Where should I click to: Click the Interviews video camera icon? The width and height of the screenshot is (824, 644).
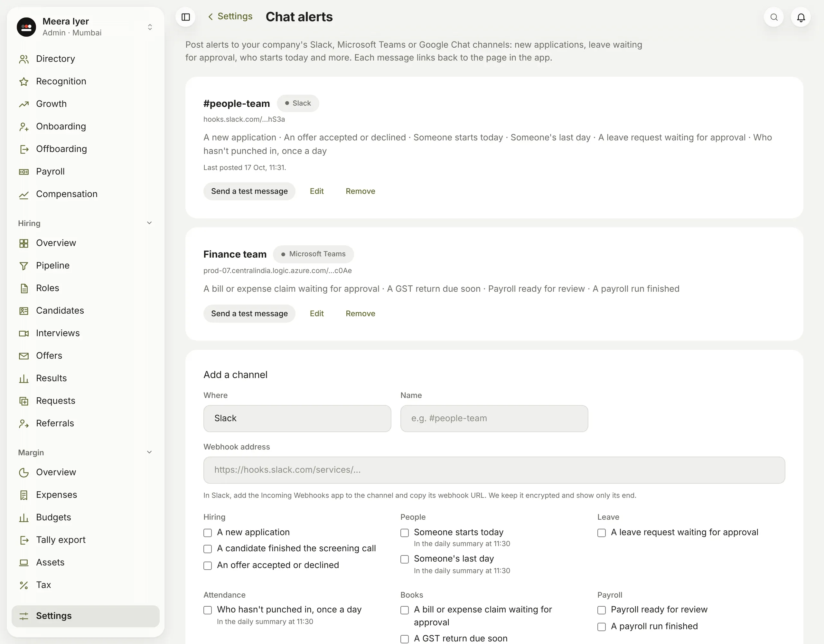coord(24,333)
